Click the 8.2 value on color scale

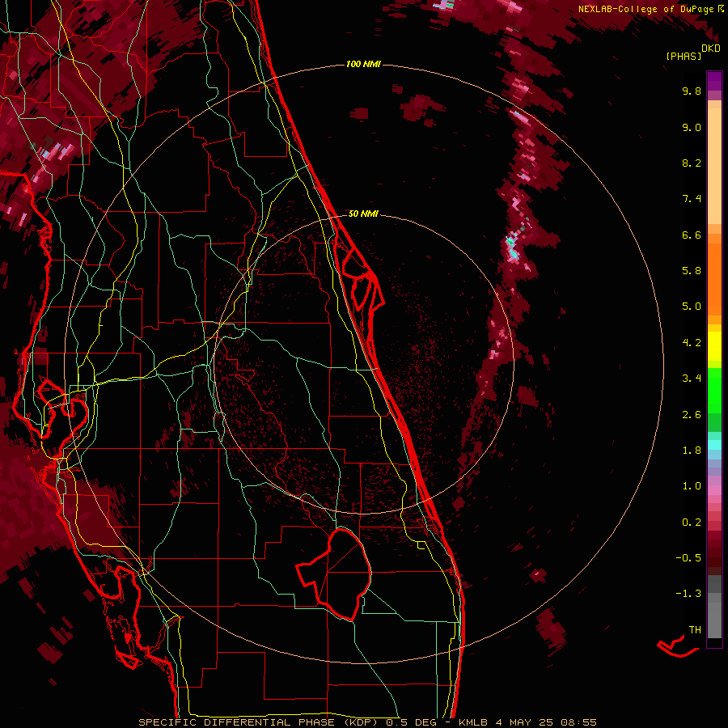point(692,163)
